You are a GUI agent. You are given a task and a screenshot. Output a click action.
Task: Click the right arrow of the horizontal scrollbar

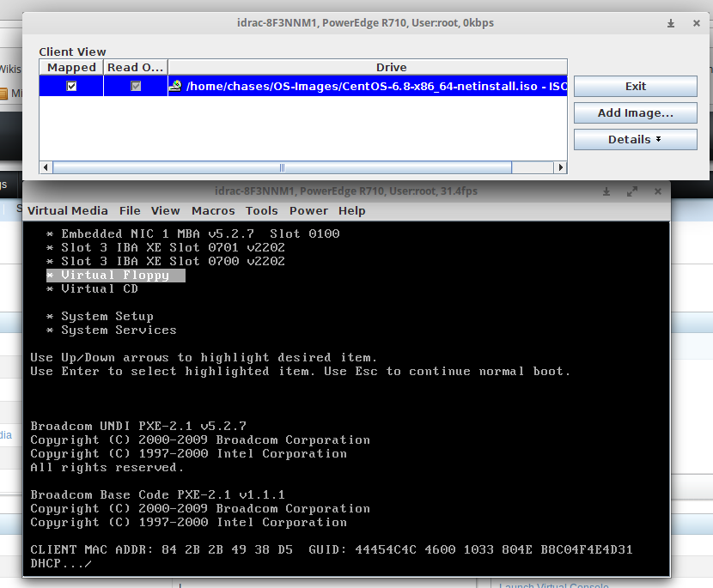click(x=560, y=167)
